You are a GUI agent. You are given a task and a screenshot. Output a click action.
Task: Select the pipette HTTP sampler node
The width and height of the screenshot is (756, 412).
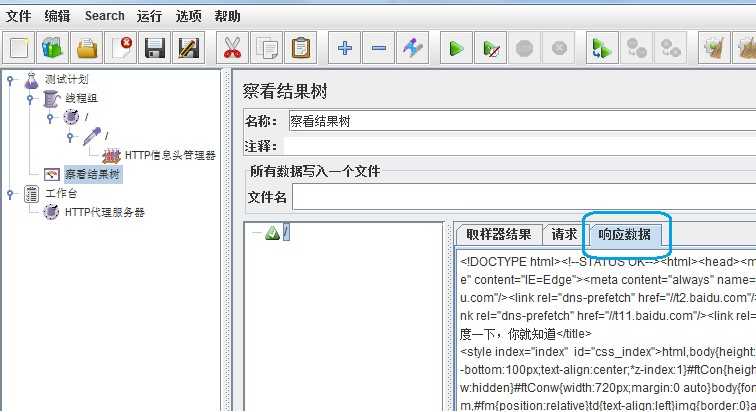tap(92, 136)
